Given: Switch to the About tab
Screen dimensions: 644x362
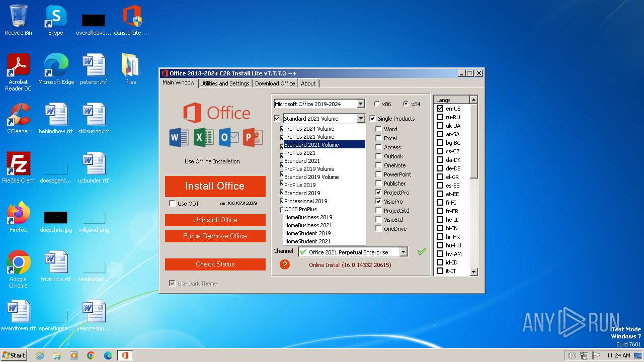Looking at the screenshot, I should point(308,83).
